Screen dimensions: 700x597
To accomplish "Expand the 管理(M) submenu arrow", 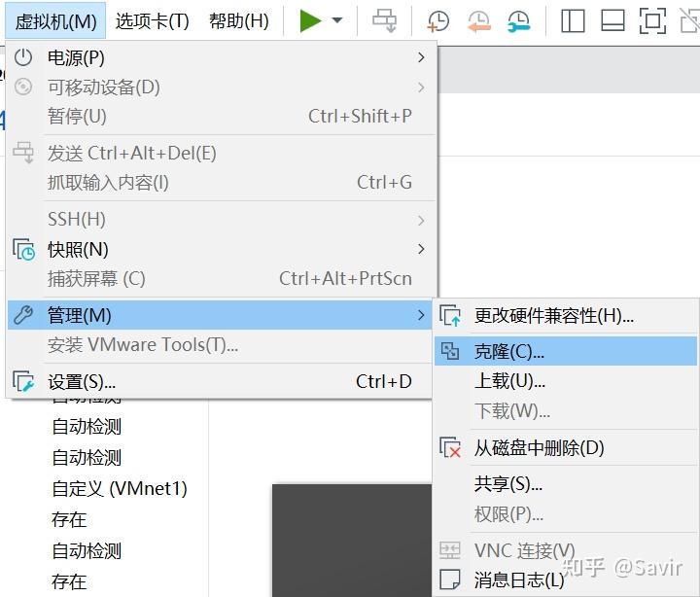I will coord(421,315).
